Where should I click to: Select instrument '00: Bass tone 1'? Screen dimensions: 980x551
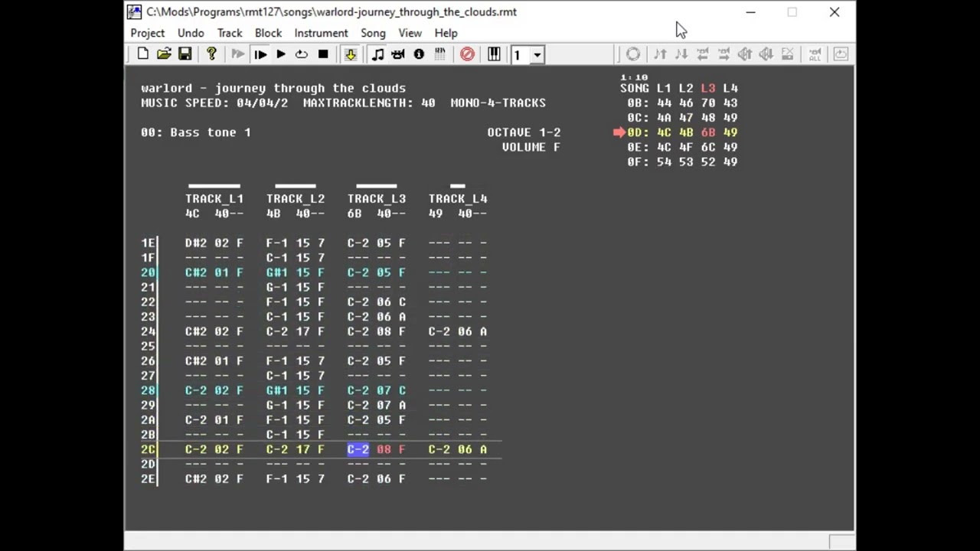(196, 132)
